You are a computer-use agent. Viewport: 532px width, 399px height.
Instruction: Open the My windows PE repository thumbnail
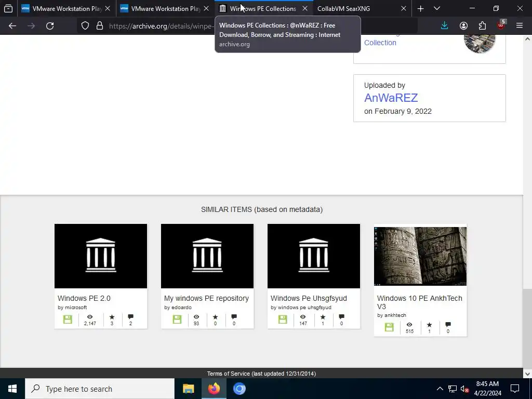tap(207, 256)
